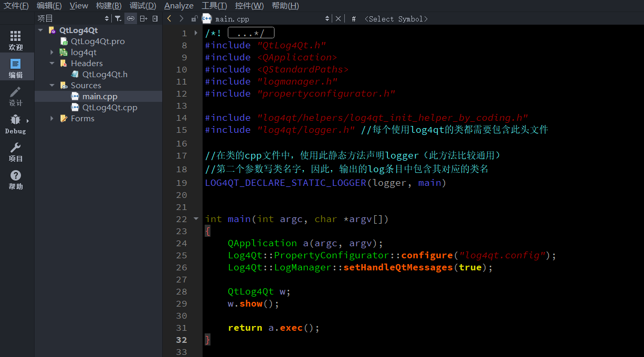Click "setHandleQtMessages" in the code
Image resolution: width=644 pixels, height=357 pixels.
pyautogui.click(x=398, y=267)
